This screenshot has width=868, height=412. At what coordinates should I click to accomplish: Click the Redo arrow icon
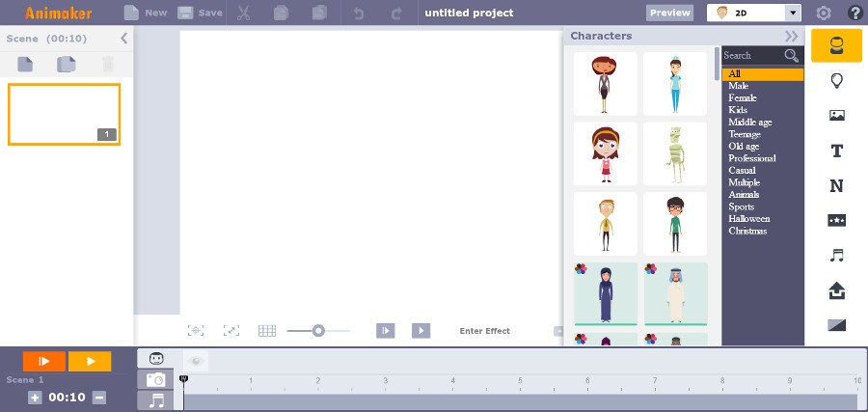coord(396,14)
